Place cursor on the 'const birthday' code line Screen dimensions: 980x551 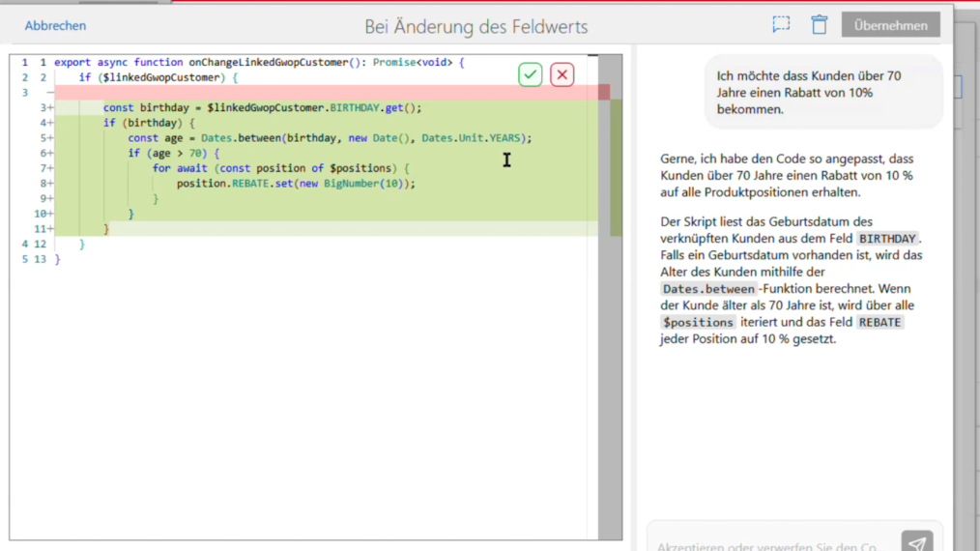tap(262, 108)
